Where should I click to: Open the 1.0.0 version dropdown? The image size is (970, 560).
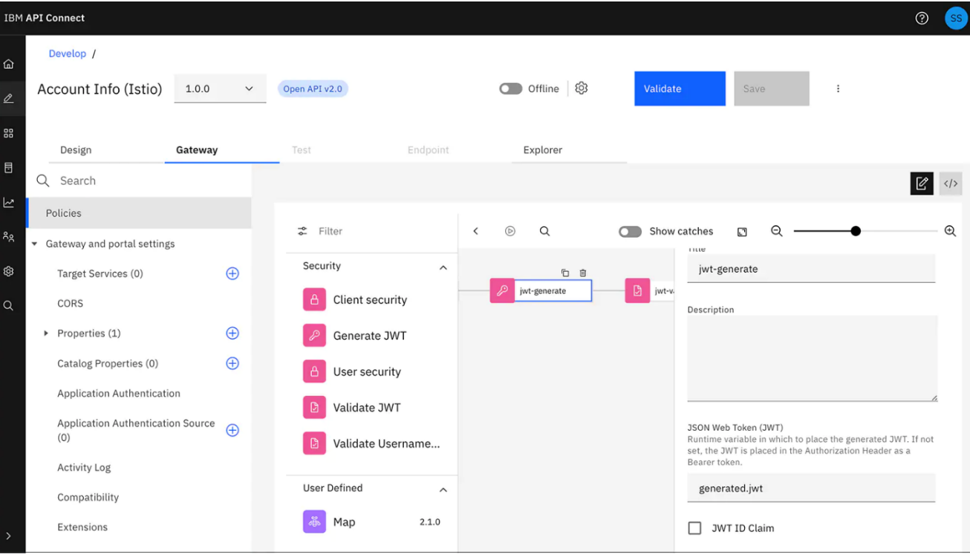point(220,88)
